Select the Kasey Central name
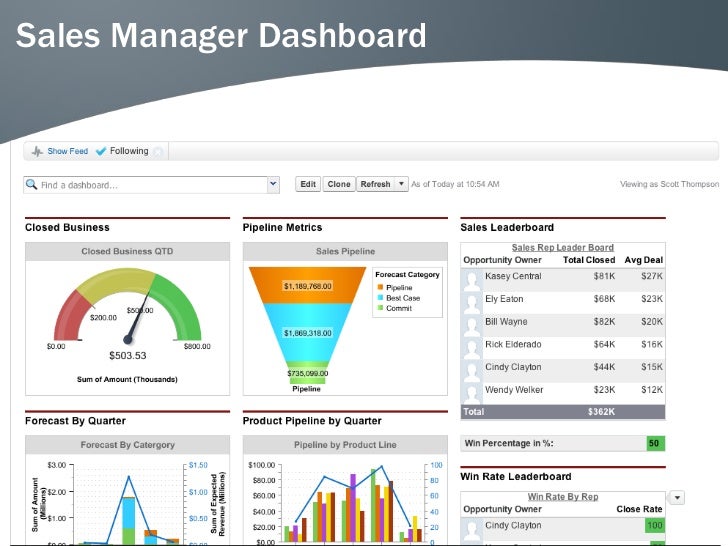 513,276
